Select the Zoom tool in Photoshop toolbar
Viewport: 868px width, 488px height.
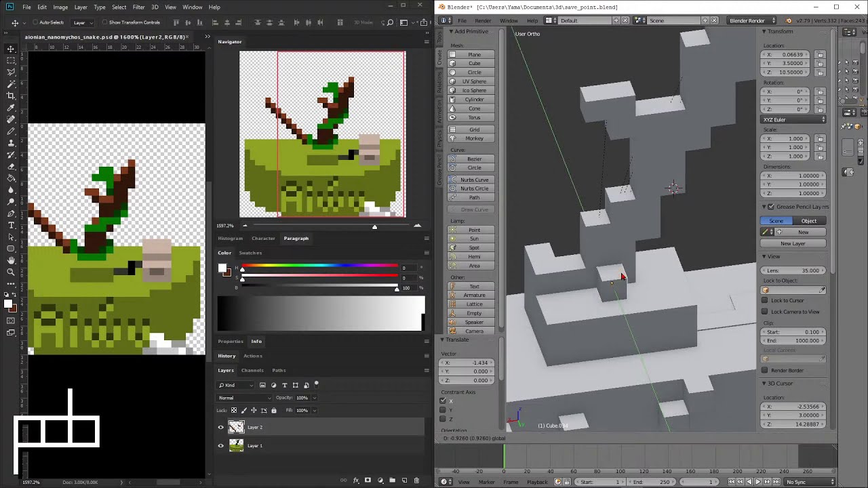(11, 272)
